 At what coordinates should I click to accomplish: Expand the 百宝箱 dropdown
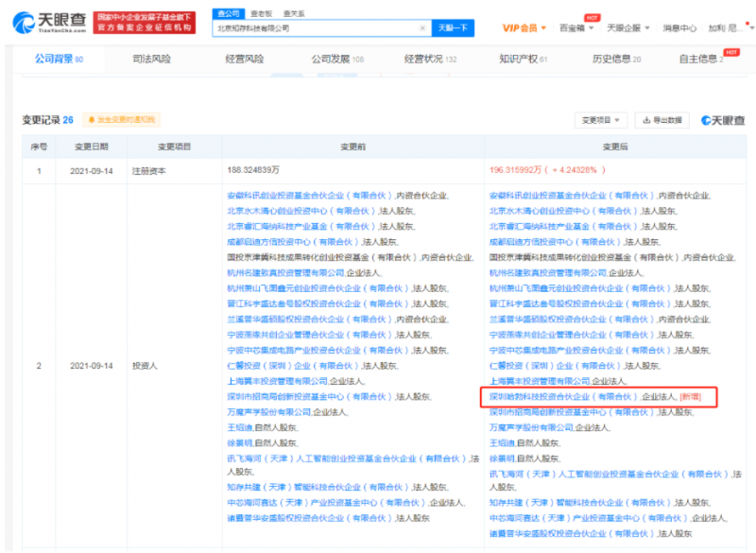pos(578,28)
